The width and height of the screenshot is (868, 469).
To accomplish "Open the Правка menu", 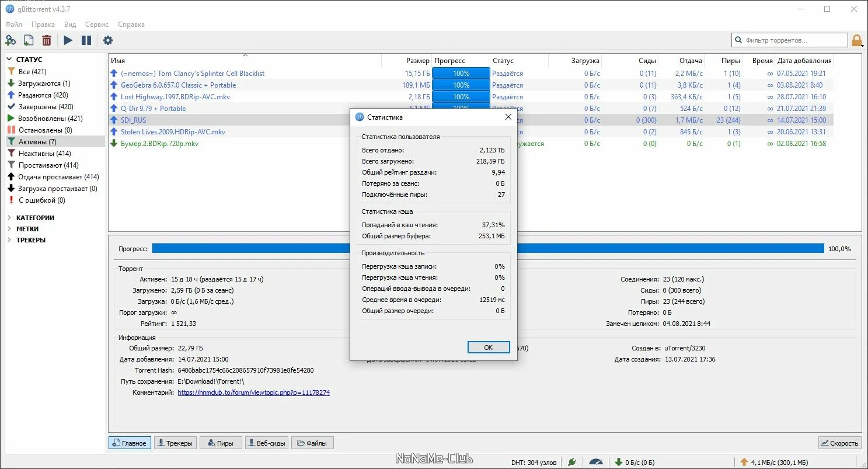I will 43,25.
